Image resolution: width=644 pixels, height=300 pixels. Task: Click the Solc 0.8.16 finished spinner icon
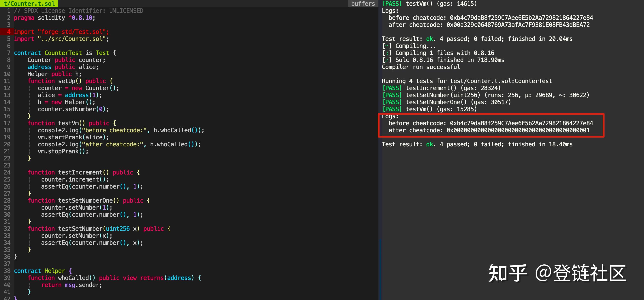[x=387, y=60]
